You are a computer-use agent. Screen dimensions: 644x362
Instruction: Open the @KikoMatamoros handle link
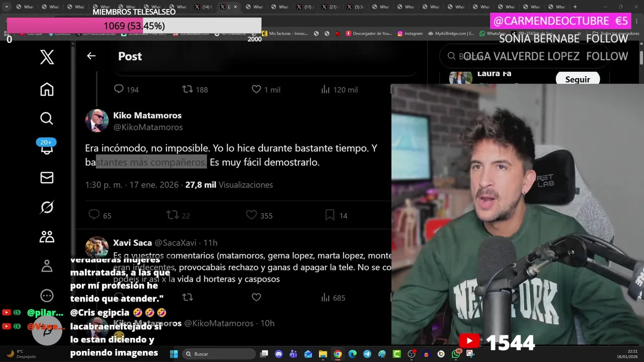point(148,127)
